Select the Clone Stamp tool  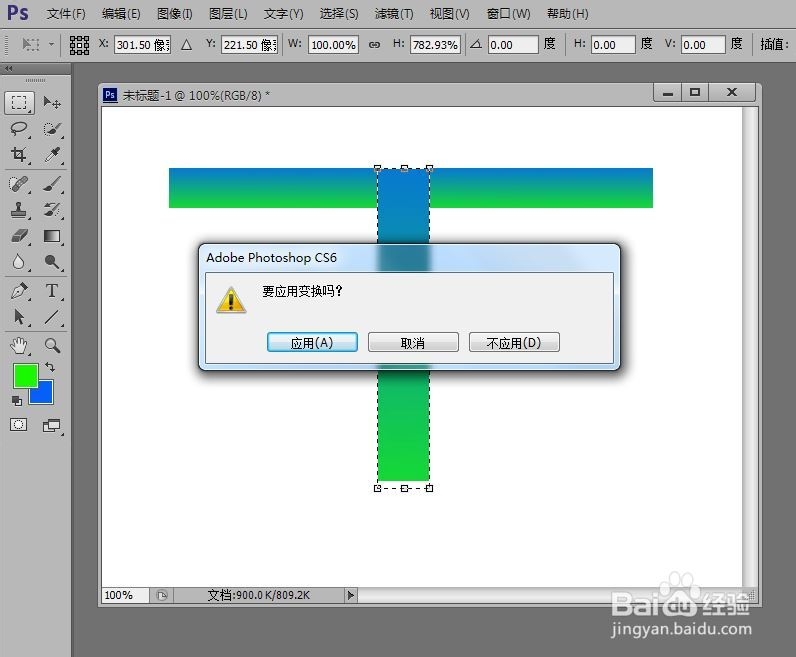(19, 210)
